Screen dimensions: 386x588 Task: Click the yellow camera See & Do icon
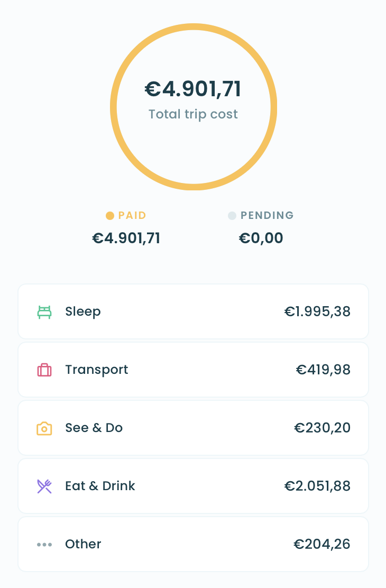44,428
